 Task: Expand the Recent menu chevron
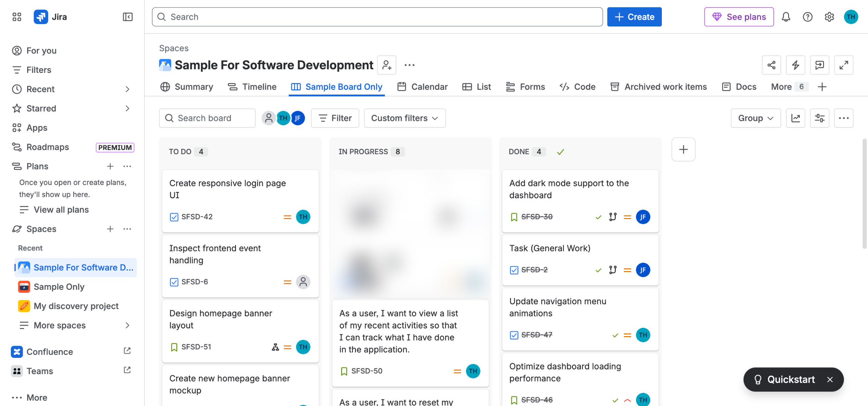coord(127,89)
